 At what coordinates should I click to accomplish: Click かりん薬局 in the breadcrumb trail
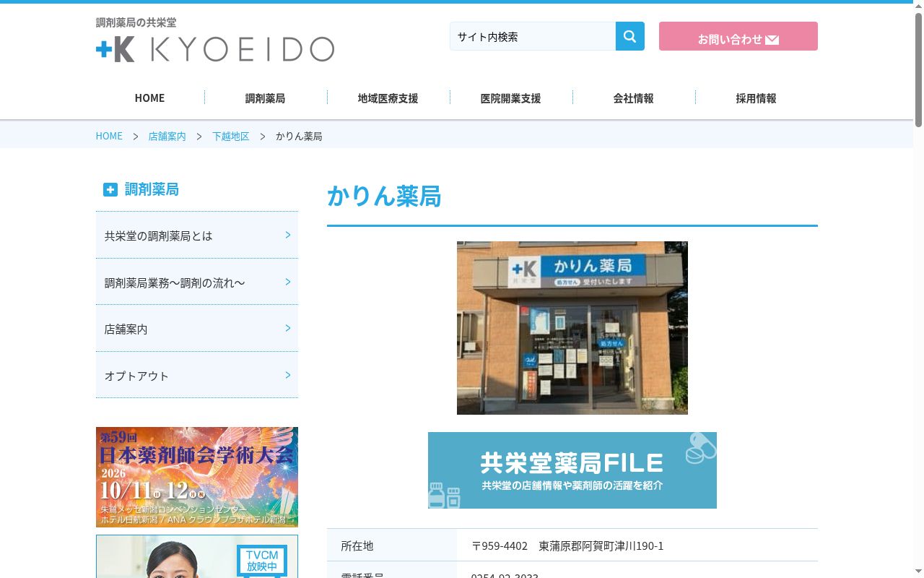[x=299, y=136]
